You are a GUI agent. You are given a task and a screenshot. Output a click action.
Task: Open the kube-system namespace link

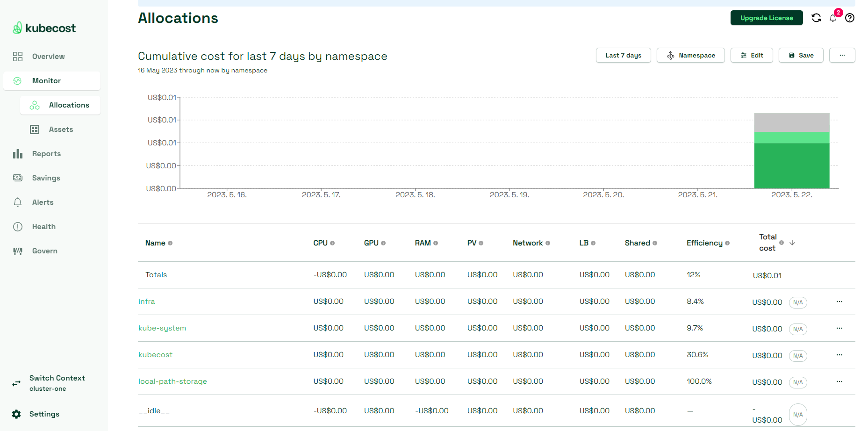[162, 328]
